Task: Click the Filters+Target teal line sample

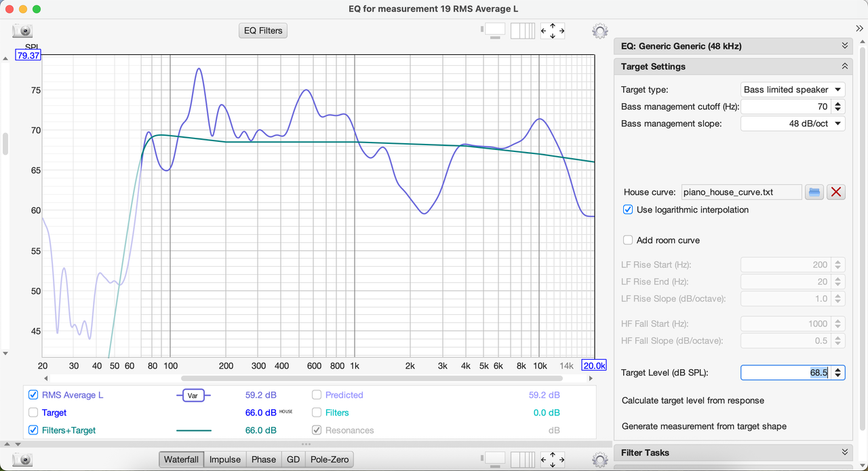Action: [x=193, y=430]
